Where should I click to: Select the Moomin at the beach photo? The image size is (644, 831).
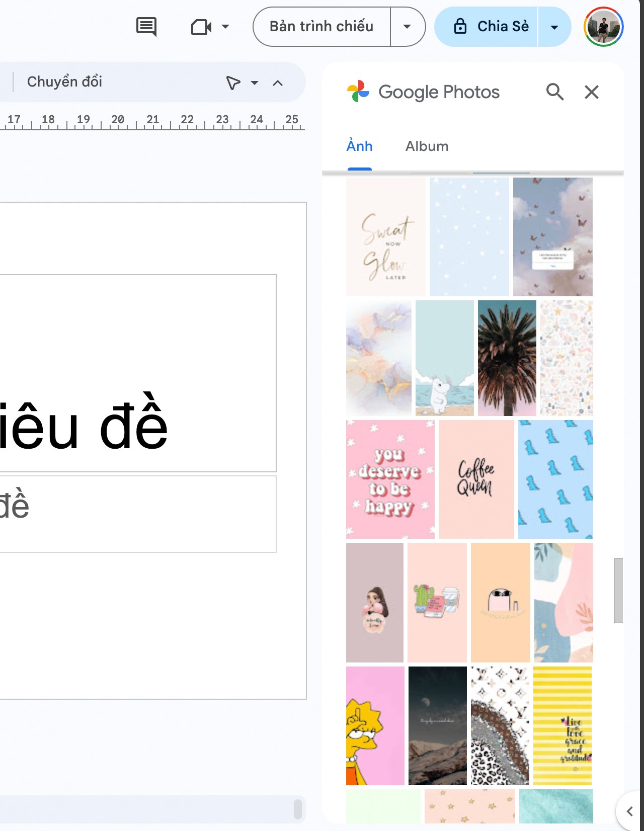[x=445, y=358]
